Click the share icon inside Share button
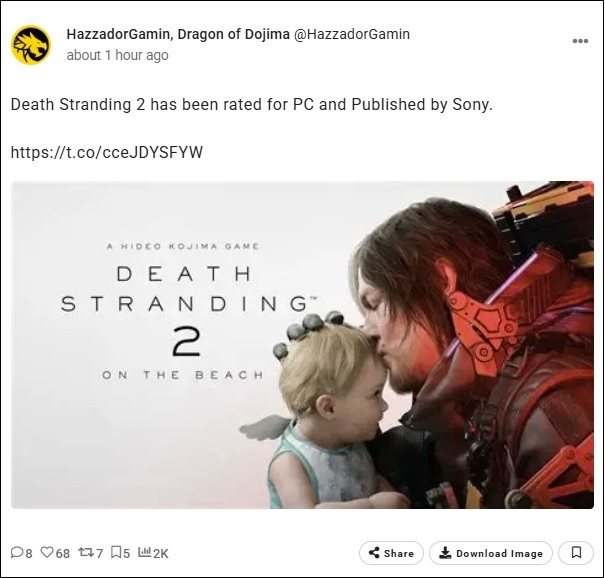The width and height of the screenshot is (605, 578). pyautogui.click(x=374, y=553)
